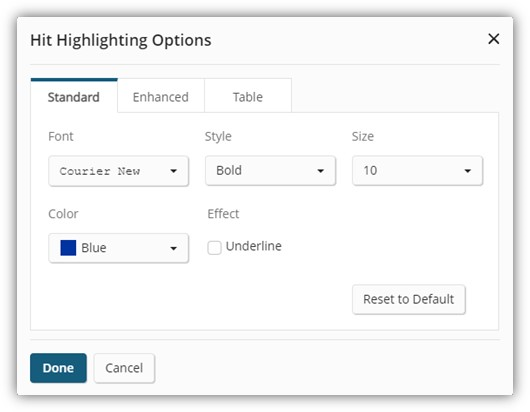
Task: Close the Hit Highlighting Options dialog
Action: (x=493, y=39)
